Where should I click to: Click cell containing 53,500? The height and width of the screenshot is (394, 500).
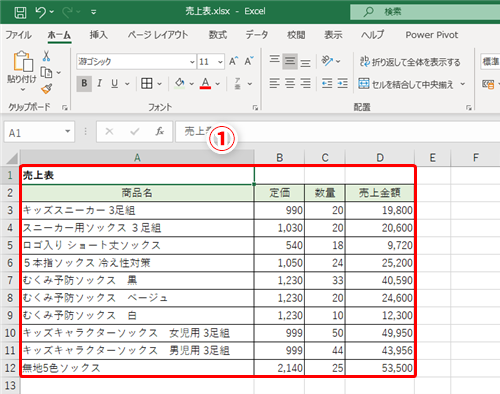point(380,368)
